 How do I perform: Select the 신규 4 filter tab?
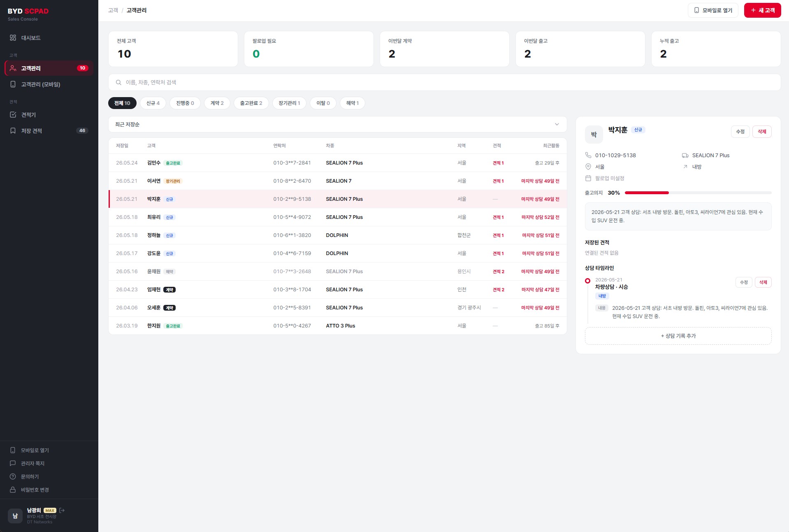pos(153,103)
